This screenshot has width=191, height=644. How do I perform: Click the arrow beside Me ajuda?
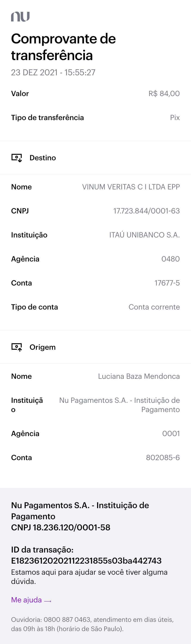point(48,601)
